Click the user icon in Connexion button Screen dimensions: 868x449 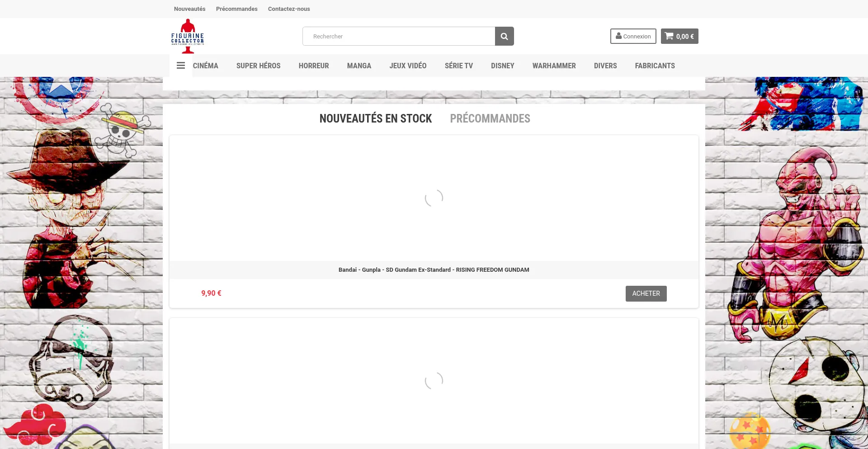(x=618, y=36)
